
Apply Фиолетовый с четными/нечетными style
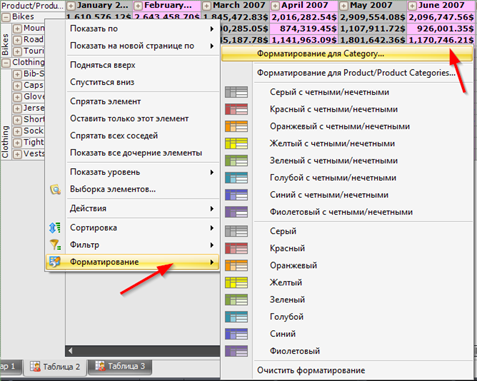point(347,212)
